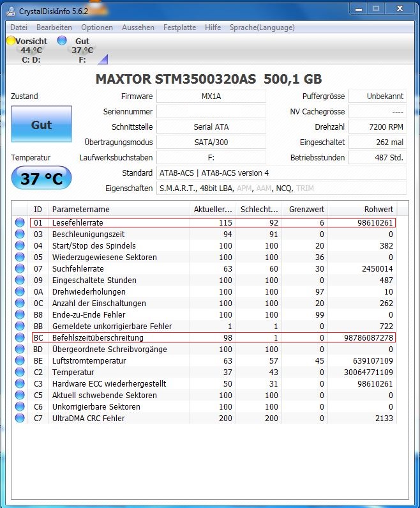The height and width of the screenshot is (508, 420).
Task: Select the UltraDMA CRC Fehler parameter name
Action: pos(88,419)
